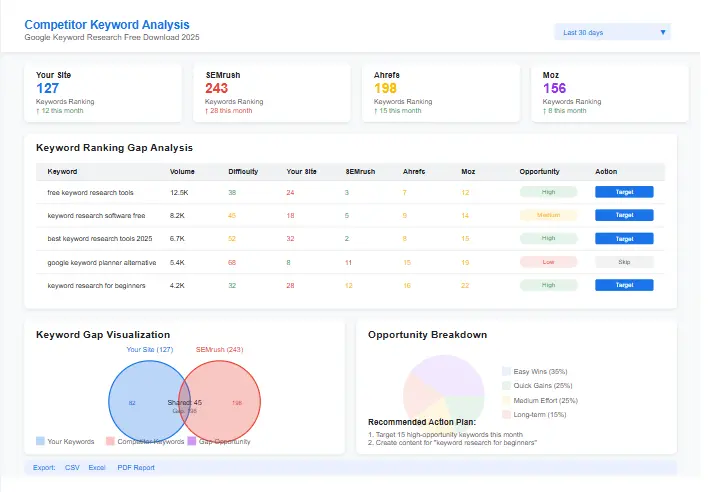
Task: Export data via the CSV link
Action: pos(72,467)
